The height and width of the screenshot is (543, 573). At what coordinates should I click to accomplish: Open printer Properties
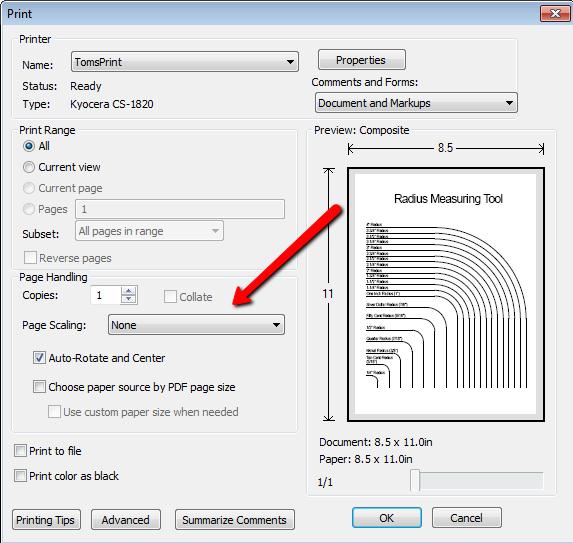tap(362, 60)
